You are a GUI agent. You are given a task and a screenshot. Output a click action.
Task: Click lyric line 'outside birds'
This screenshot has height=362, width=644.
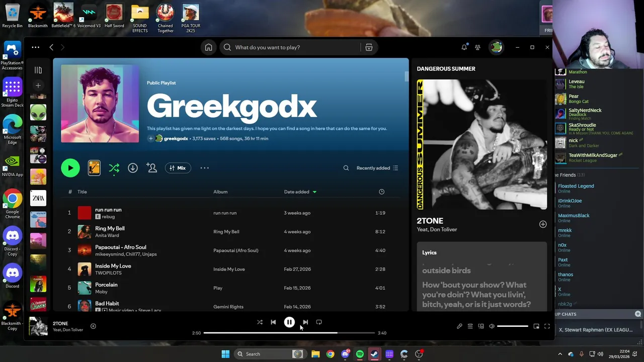point(446,270)
